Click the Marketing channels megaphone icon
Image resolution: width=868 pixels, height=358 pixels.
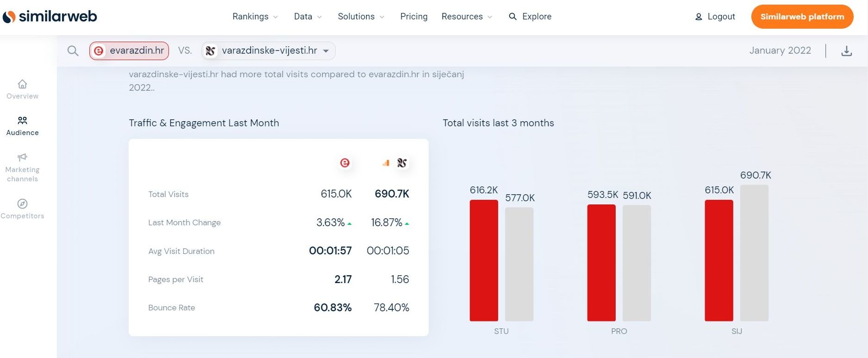(22, 157)
